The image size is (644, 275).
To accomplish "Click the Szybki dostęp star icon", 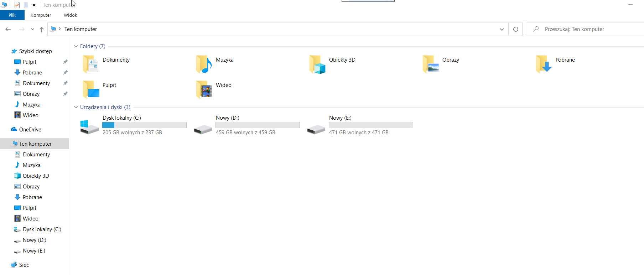I will (14, 51).
